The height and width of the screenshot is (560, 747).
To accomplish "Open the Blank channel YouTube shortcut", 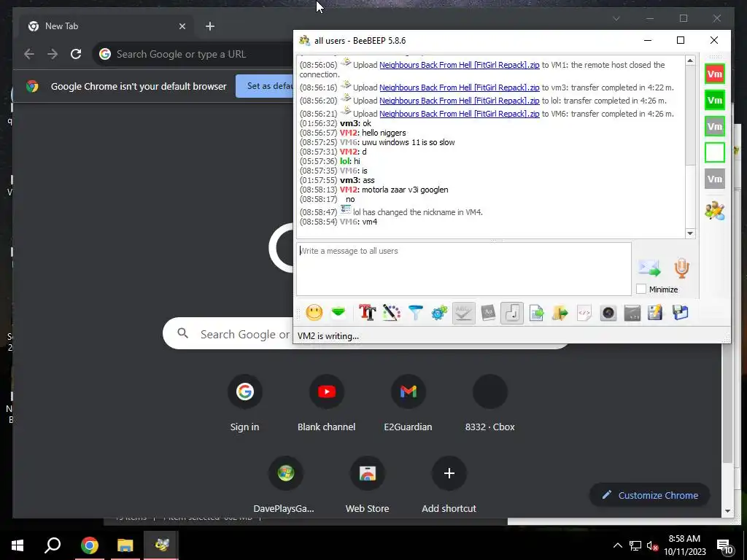I will pyautogui.click(x=326, y=402).
